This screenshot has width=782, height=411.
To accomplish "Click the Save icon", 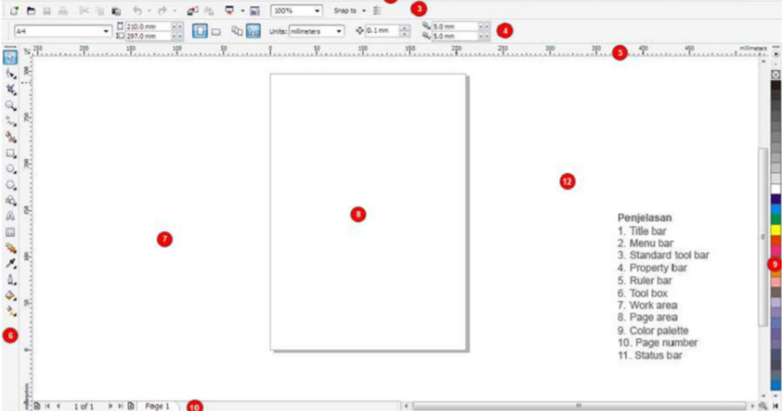I will [47, 10].
